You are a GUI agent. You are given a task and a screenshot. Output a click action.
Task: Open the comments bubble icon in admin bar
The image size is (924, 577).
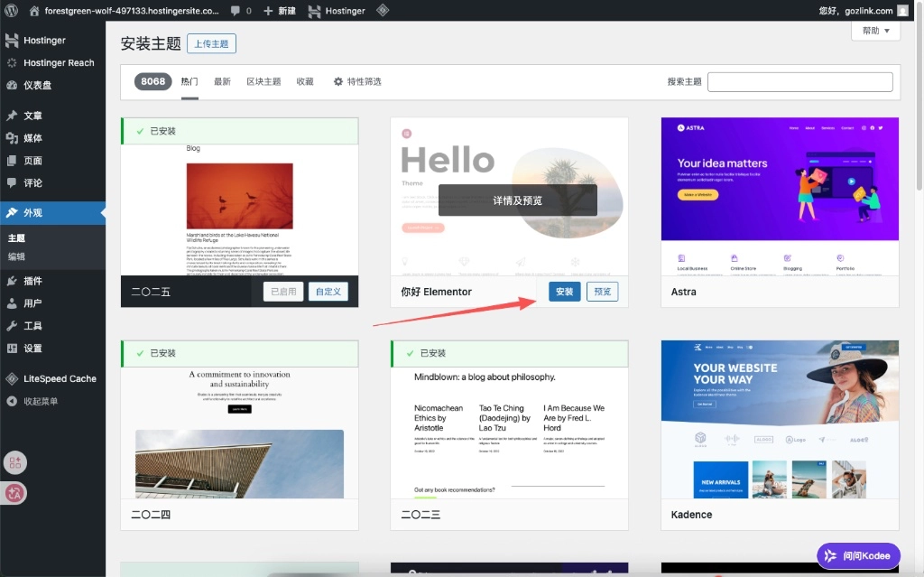(x=236, y=11)
